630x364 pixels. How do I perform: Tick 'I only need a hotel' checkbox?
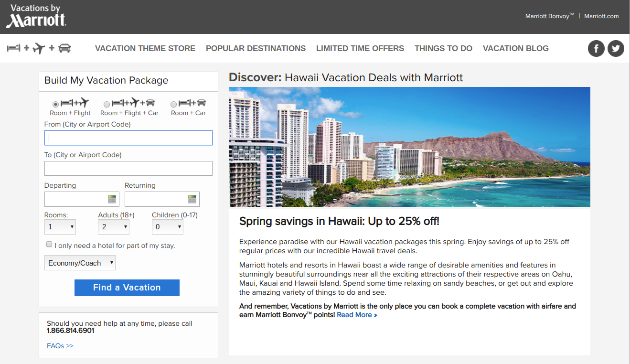pos(49,245)
